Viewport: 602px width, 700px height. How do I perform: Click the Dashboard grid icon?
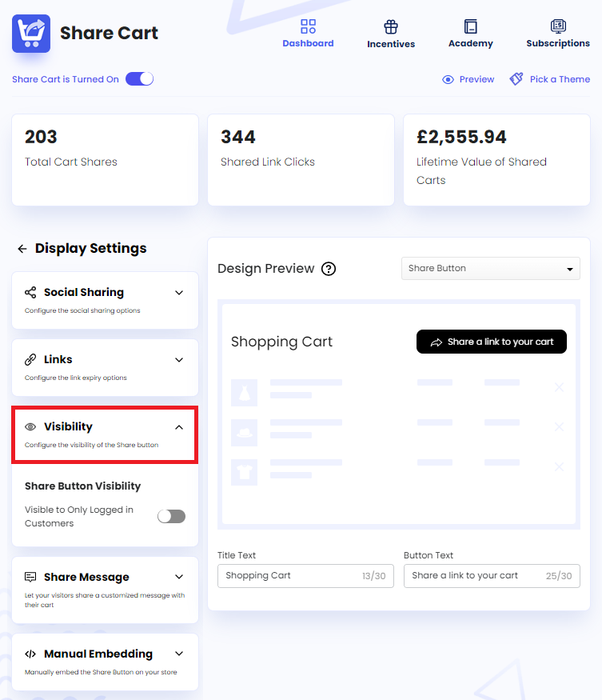[x=308, y=26]
